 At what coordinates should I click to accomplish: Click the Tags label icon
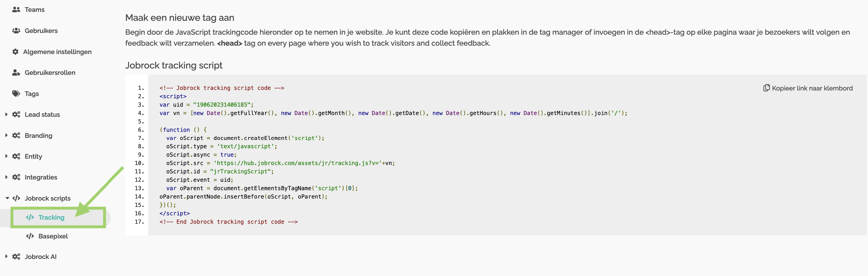coord(16,94)
